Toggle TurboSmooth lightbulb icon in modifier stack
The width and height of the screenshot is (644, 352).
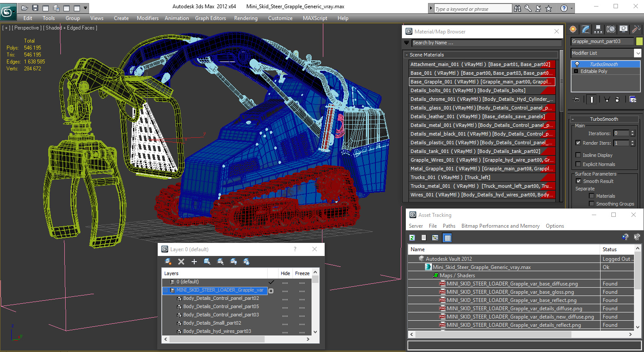pyautogui.click(x=577, y=64)
